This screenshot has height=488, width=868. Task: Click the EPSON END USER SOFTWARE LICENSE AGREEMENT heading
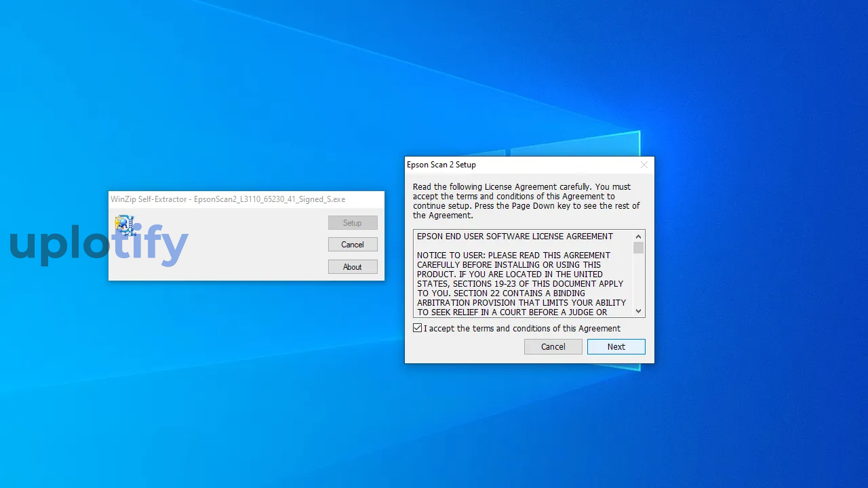click(x=515, y=237)
